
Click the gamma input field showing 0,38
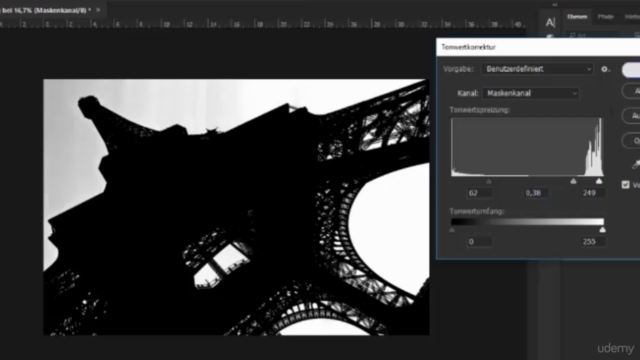click(x=536, y=193)
